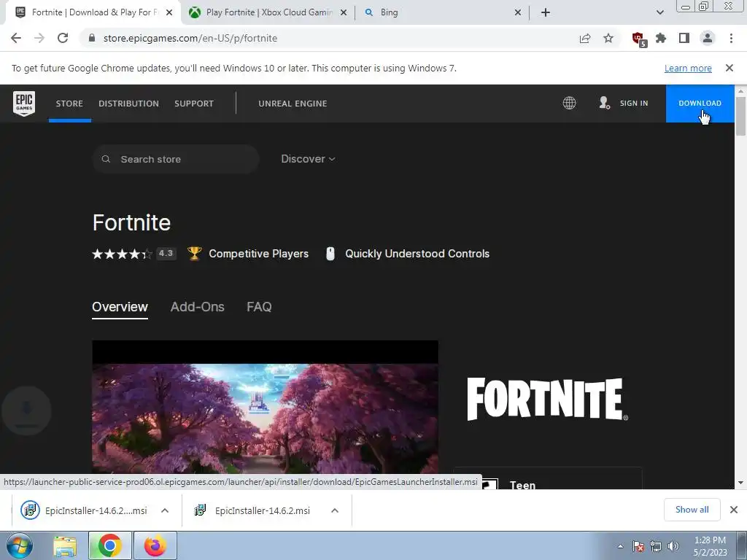The image size is (747, 560).
Task: Click the share page icon in address bar
Action: pos(585,38)
